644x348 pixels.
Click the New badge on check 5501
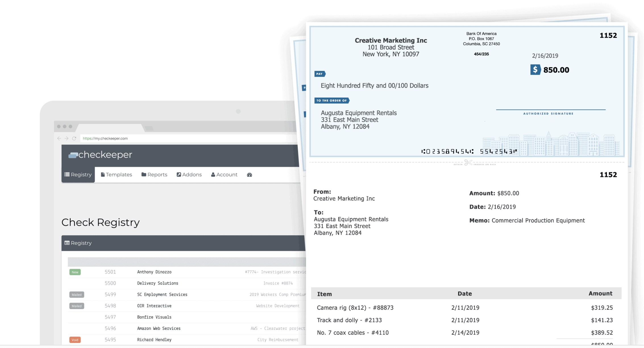click(75, 272)
